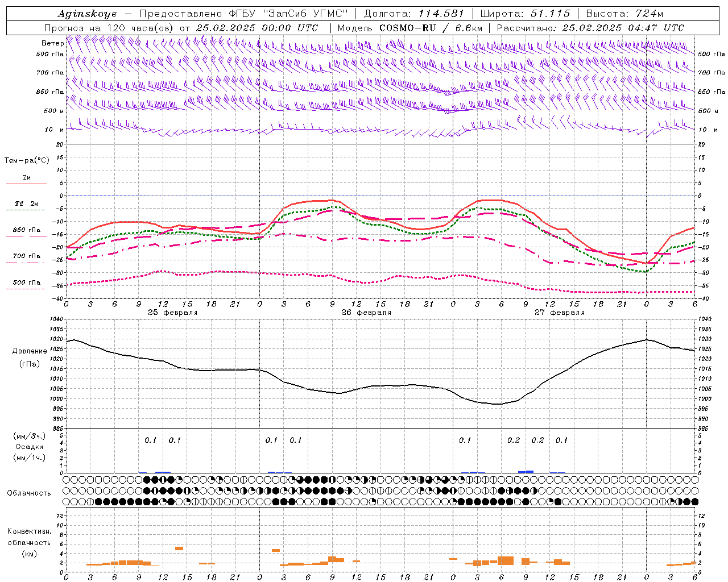
Task: Select the (мм/3ч.) precipitation unit label
Action: (29, 436)
